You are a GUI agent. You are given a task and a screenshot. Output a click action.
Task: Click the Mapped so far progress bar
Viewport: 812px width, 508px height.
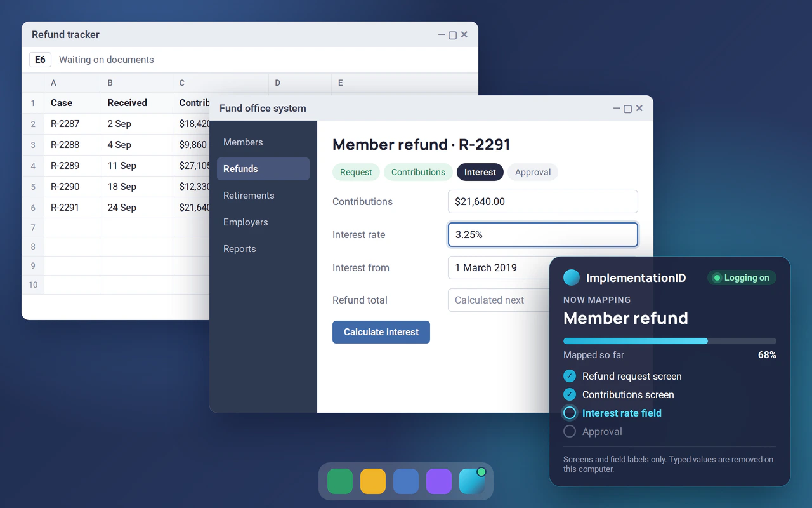[670, 341]
